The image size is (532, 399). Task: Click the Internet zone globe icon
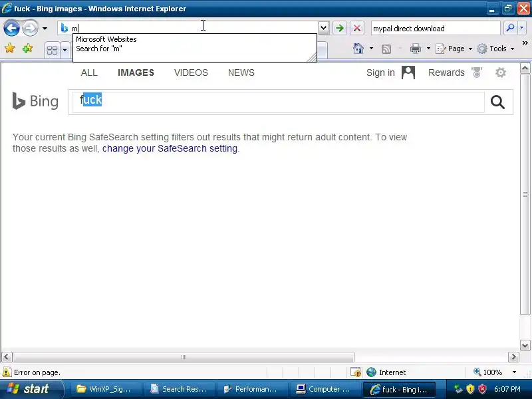(371, 372)
